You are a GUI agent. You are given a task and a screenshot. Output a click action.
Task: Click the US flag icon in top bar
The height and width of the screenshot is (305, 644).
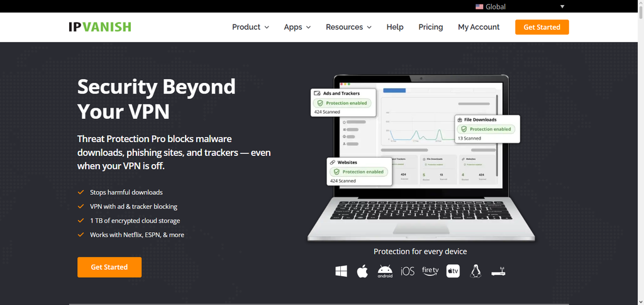[479, 6]
